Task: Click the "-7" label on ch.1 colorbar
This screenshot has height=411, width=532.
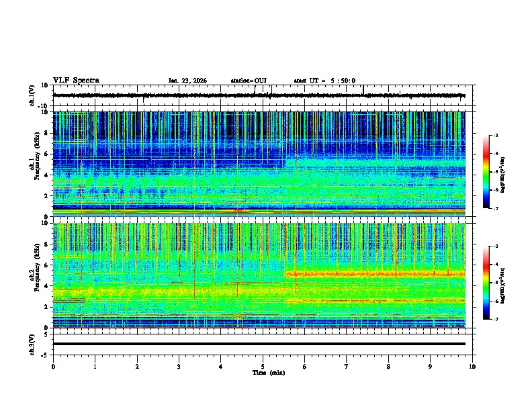Action: [495, 208]
